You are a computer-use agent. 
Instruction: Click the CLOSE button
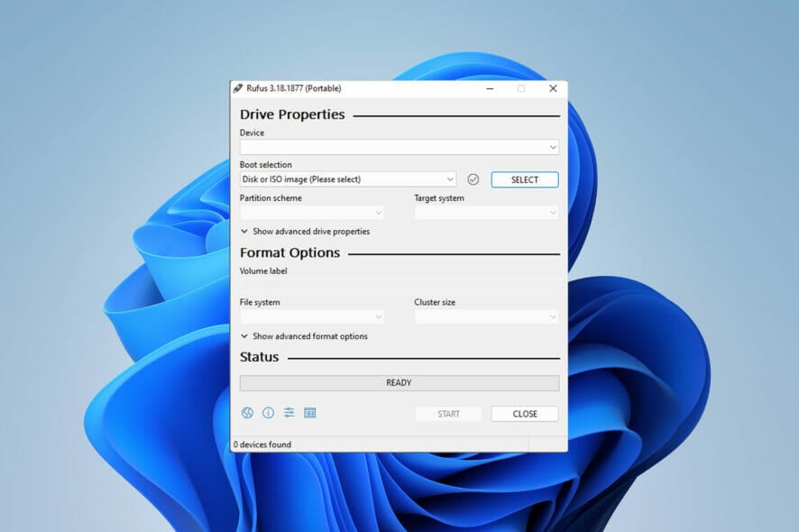pos(525,414)
